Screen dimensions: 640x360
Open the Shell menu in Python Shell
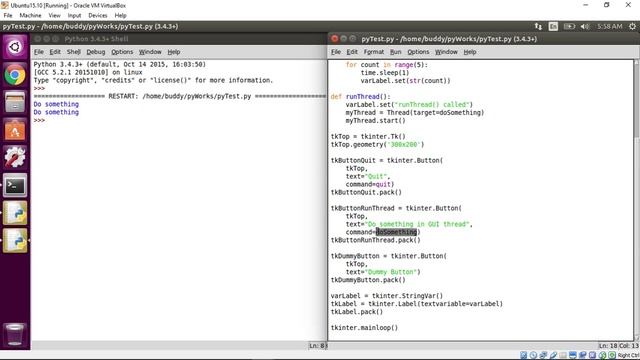[x=73, y=52]
